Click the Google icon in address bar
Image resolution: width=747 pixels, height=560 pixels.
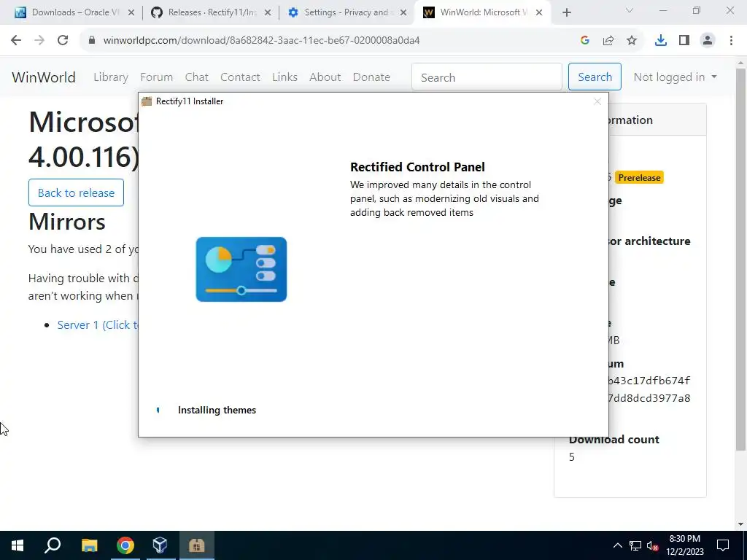(585, 41)
